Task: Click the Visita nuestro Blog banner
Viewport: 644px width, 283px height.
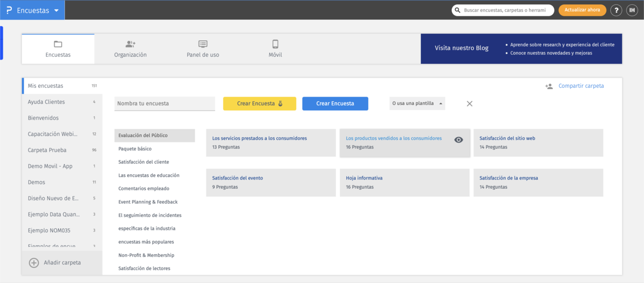Action: (x=522, y=49)
